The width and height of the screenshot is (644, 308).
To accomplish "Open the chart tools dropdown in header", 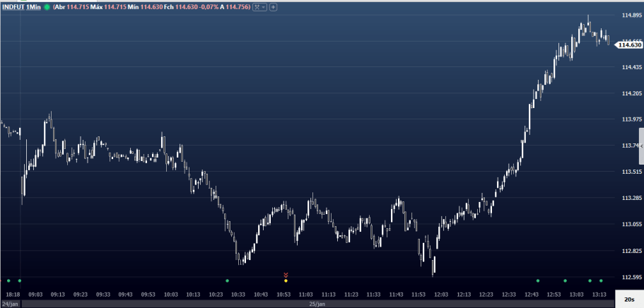I will [260, 6].
